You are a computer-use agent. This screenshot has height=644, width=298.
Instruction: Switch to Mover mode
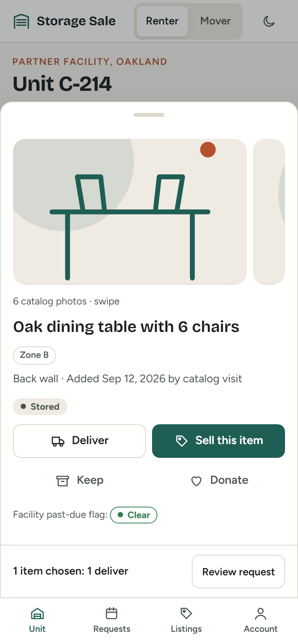[215, 21]
